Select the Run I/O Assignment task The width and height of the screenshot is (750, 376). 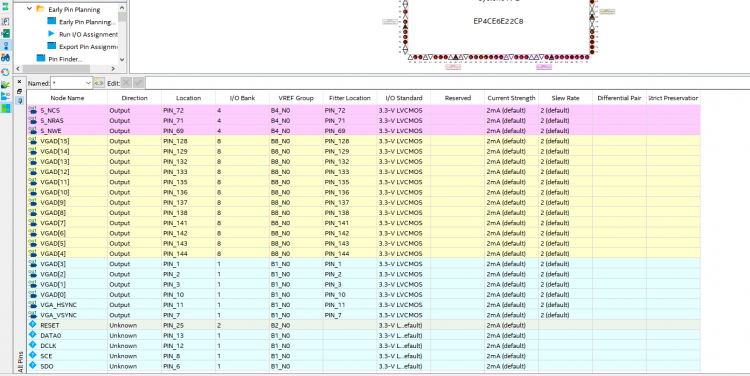click(x=88, y=34)
